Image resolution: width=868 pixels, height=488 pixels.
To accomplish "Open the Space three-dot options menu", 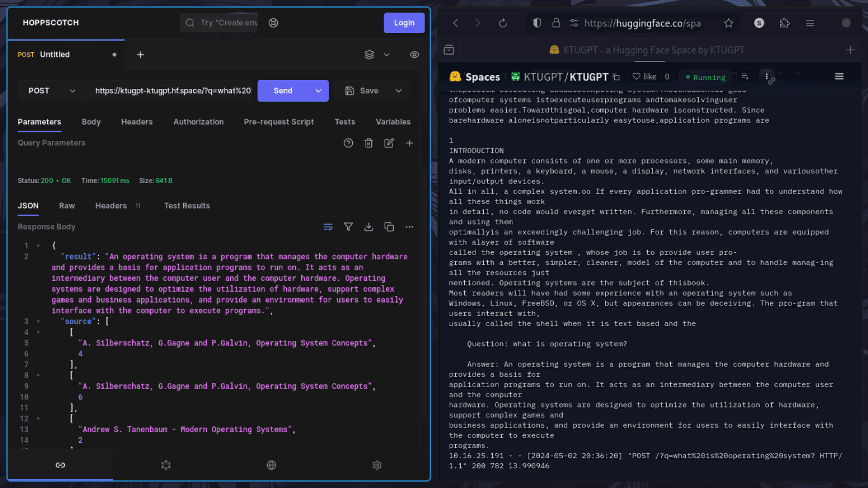I will click(x=767, y=77).
